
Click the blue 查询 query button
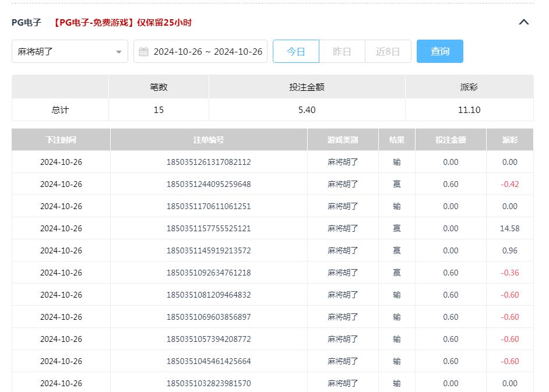click(x=439, y=51)
